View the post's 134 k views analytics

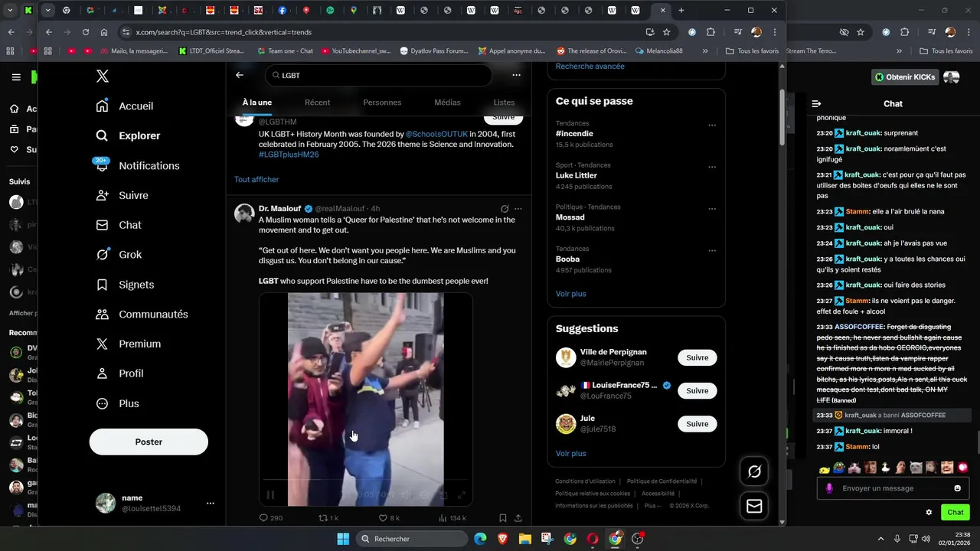(x=452, y=518)
